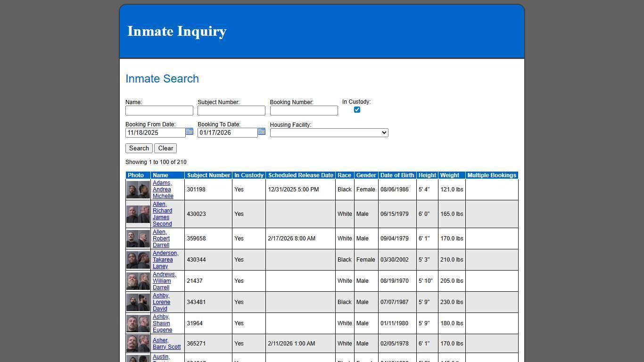The width and height of the screenshot is (644, 362).
Task: Open the Booking To Date calendar picker
Action: 262,132
